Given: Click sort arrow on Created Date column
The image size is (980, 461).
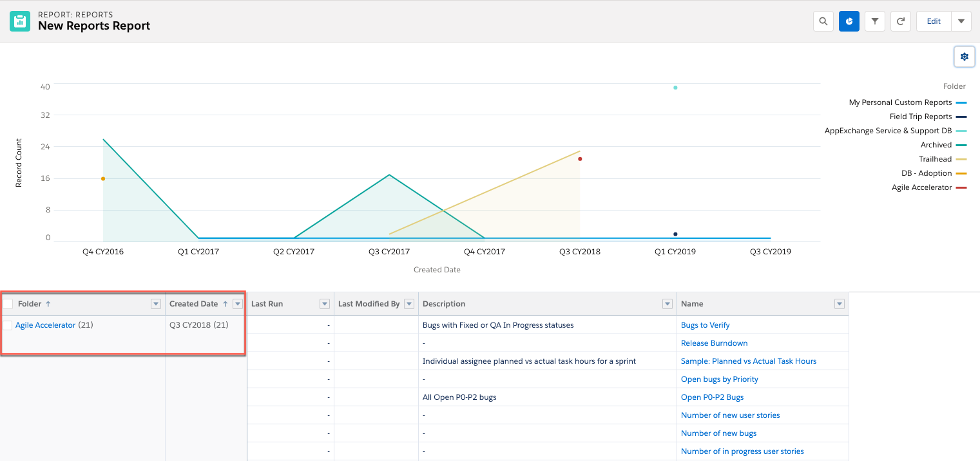Looking at the screenshot, I should click(x=225, y=304).
